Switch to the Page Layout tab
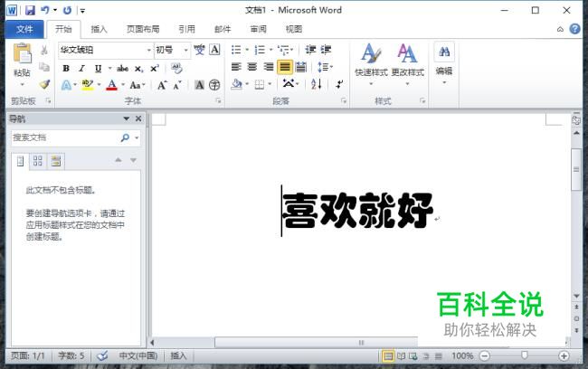The height and width of the screenshot is (369, 588). tap(143, 29)
